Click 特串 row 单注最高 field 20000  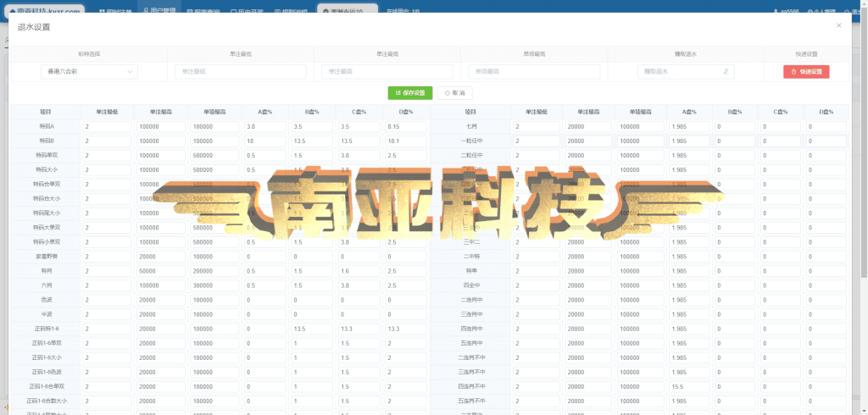pyautogui.click(x=588, y=271)
